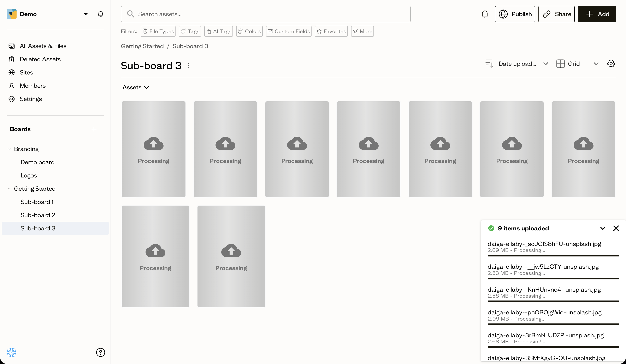Toggle the Favorites filter
This screenshot has height=364, width=626.
[331, 31]
